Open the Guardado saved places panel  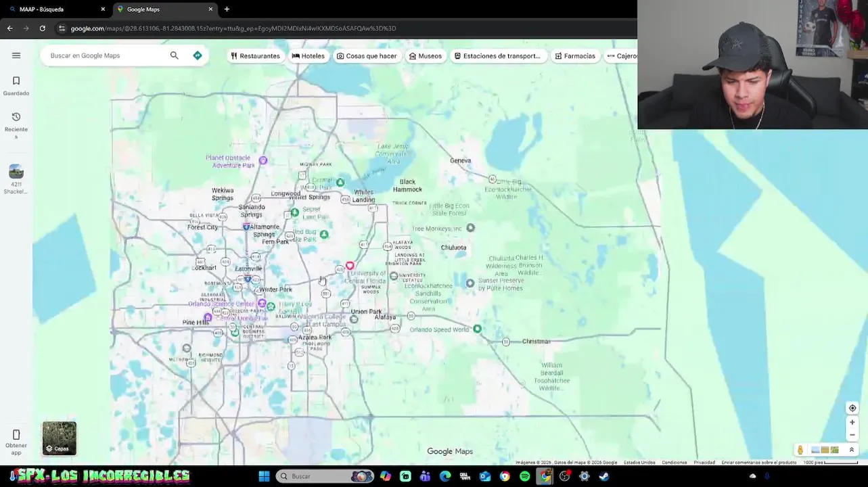point(16,86)
